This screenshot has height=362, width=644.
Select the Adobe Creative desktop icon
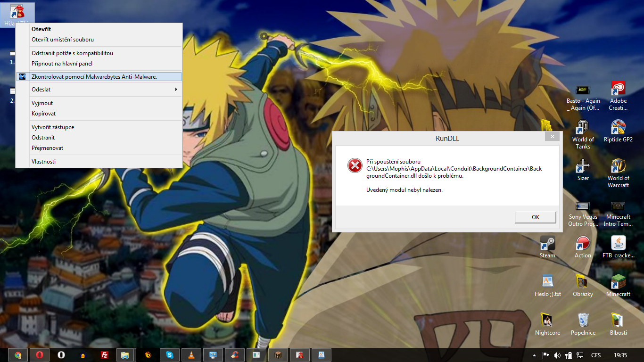(618, 96)
